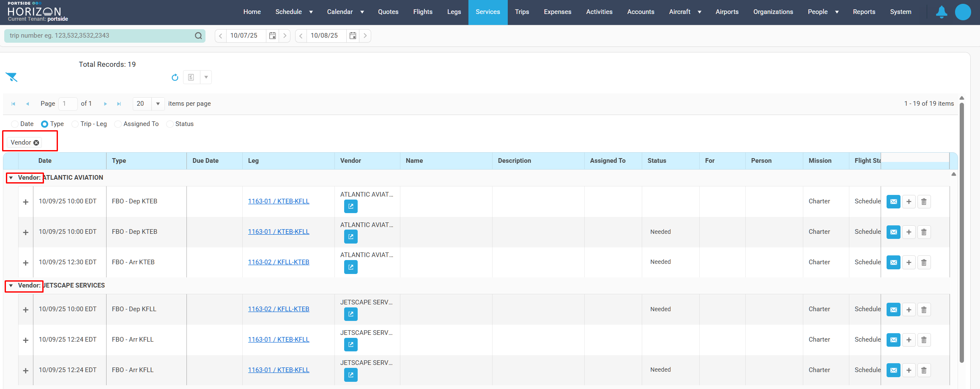Open vendor details icon under first ATLANTIC AVIAT... cell
The image size is (980, 389).
coord(350,206)
